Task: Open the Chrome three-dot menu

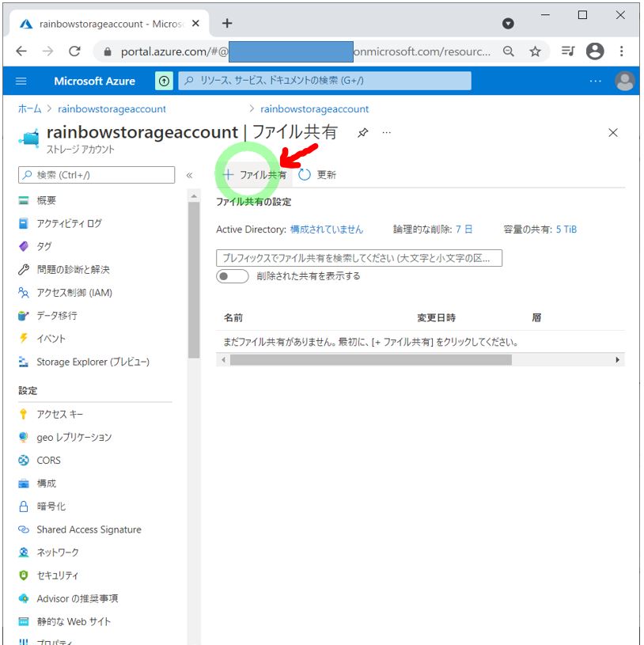Action: 621,51
